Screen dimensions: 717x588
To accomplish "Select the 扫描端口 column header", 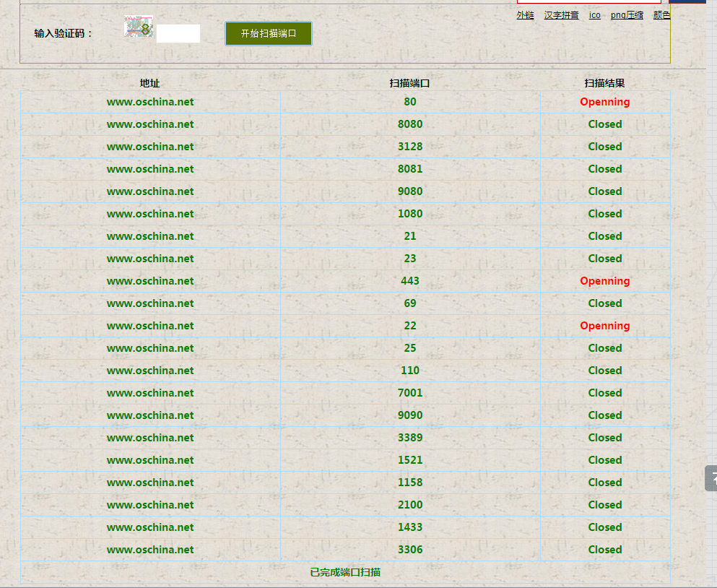I will pos(409,83).
